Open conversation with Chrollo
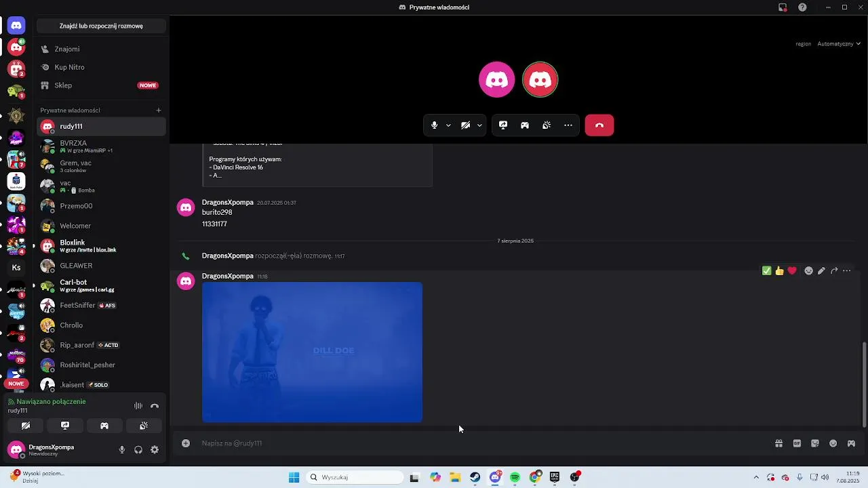Image resolution: width=868 pixels, height=488 pixels. click(x=101, y=325)
